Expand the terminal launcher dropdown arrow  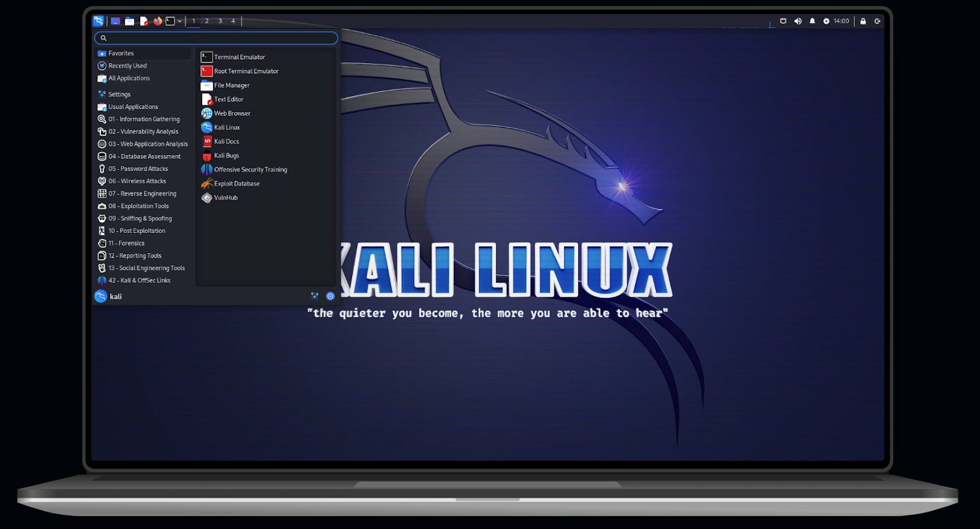(179, 21)
